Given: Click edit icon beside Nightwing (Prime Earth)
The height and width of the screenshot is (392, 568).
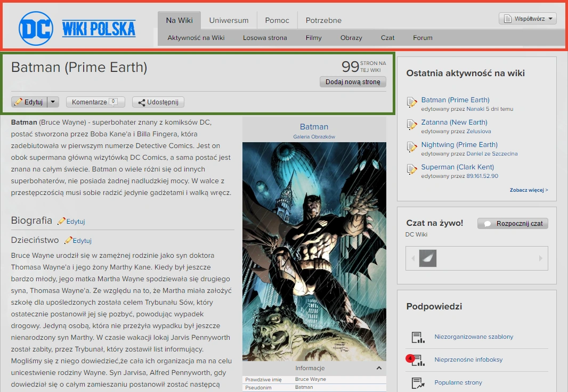Looking at the screenshot, I should pos(411,148).
